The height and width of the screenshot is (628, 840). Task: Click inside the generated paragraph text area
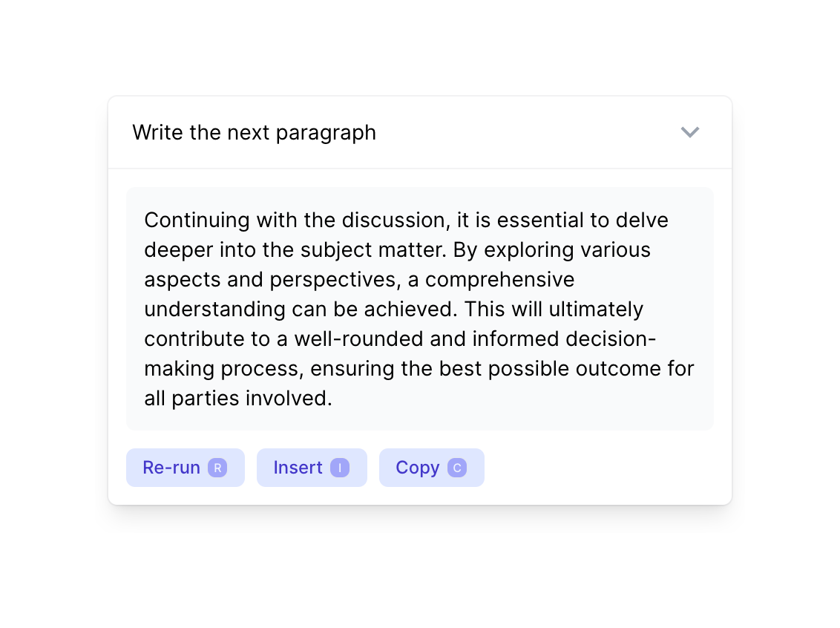[420, 309]
